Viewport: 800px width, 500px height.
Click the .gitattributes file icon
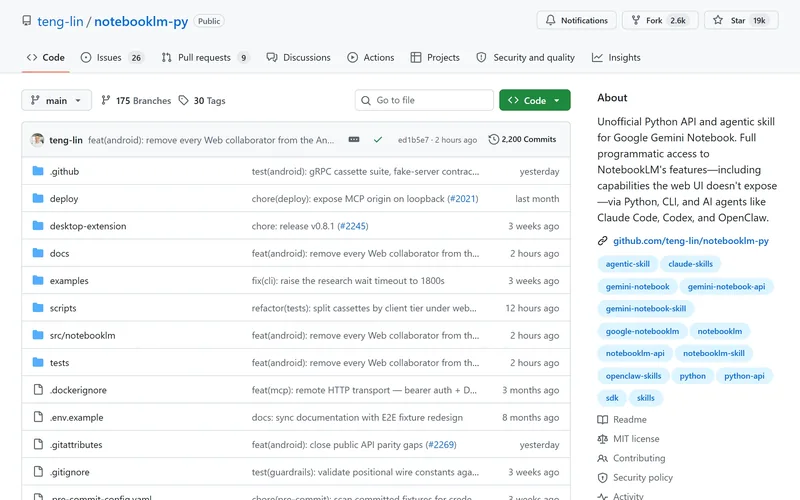coord(38,444)
